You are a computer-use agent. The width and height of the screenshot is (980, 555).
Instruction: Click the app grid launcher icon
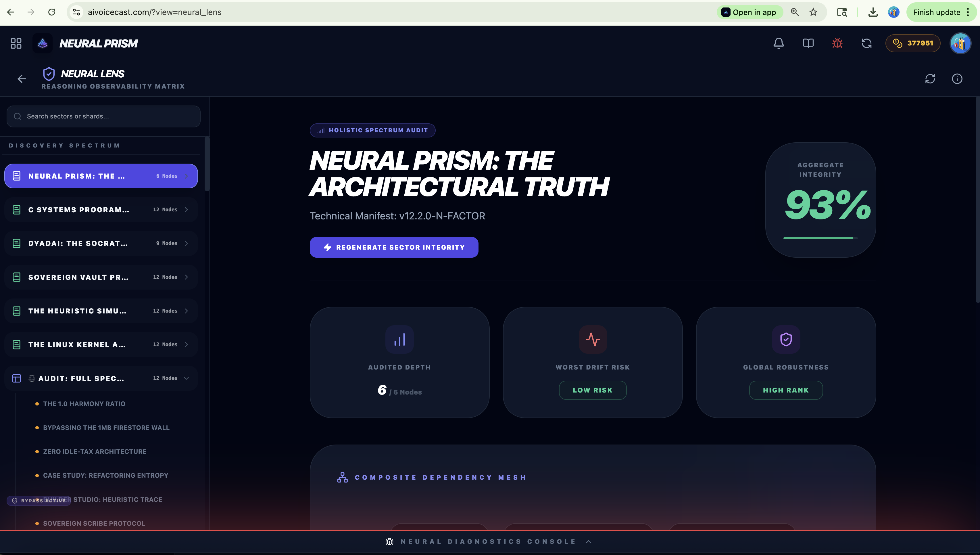pos(16,43)
